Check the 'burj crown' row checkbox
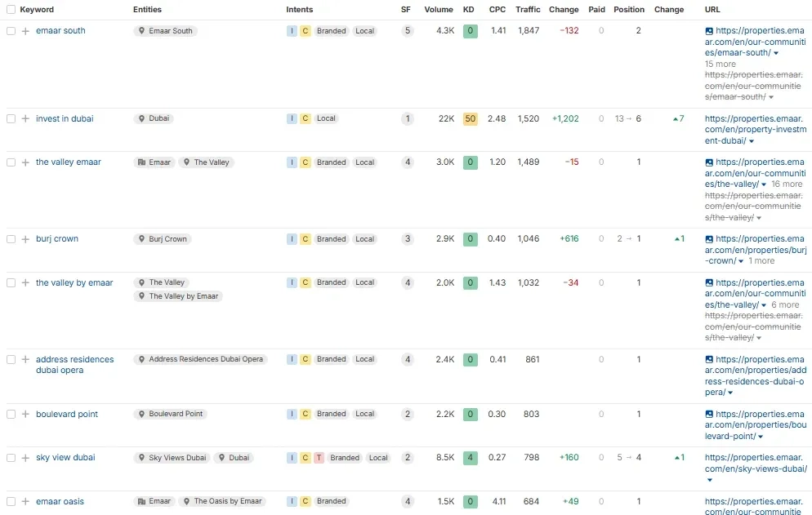The height and width of the screenshot is (515, 812). [x=11, y=239]
